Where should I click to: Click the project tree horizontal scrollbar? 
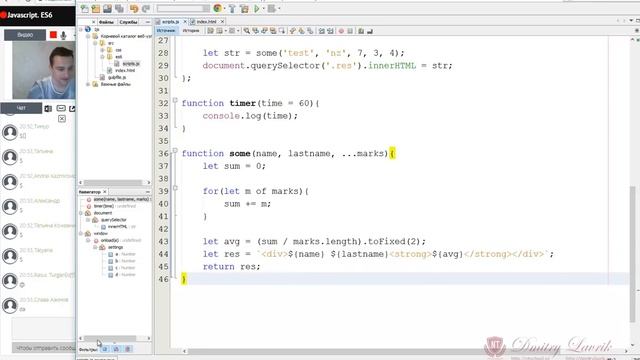pos(114,182)
